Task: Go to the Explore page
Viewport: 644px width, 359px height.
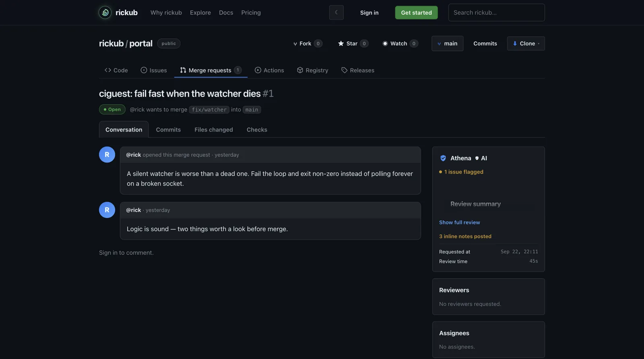Action: (200, 12)
